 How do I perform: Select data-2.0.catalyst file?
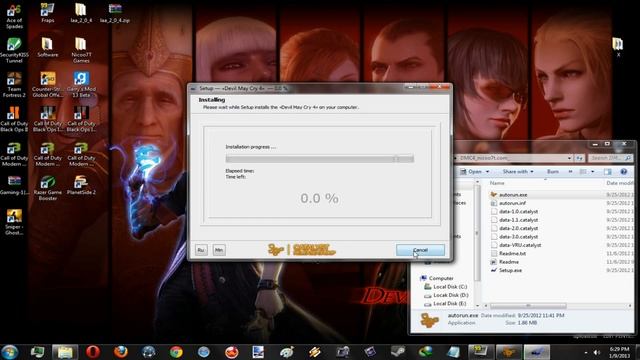point(518,229)
